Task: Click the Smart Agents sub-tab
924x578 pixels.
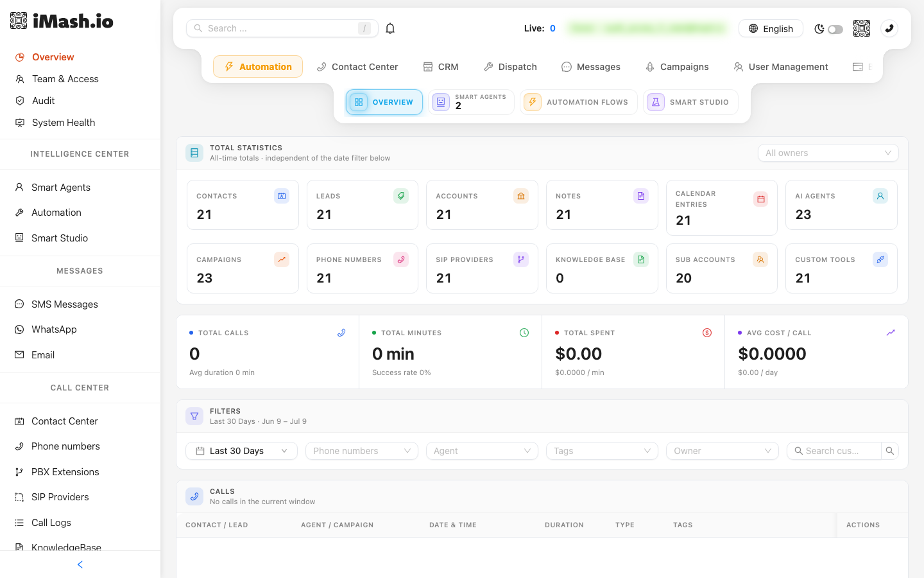Action: (472, 102)
